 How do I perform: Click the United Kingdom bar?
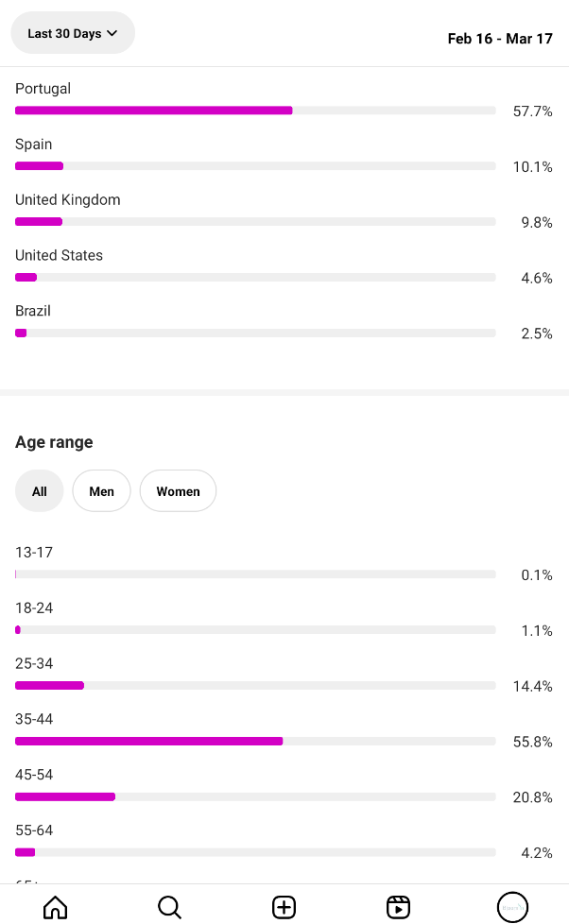pyautogui.click(x=255, y=222)
